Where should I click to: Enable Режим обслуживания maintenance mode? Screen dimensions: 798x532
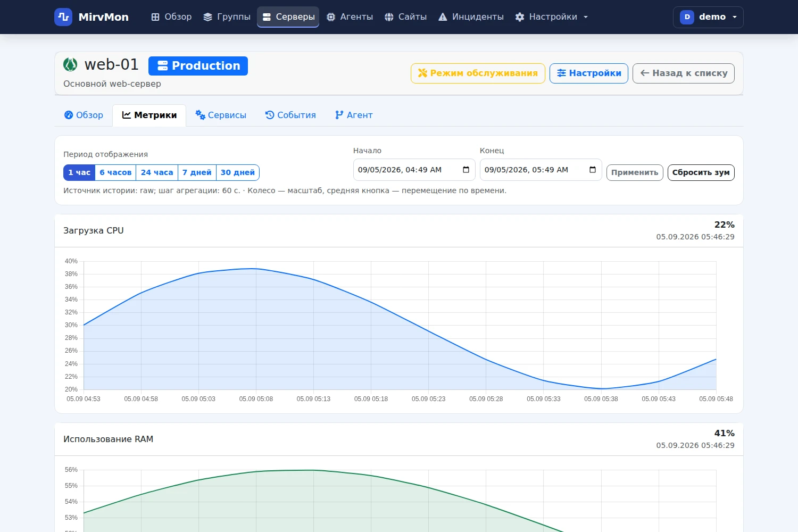[478, 73]
